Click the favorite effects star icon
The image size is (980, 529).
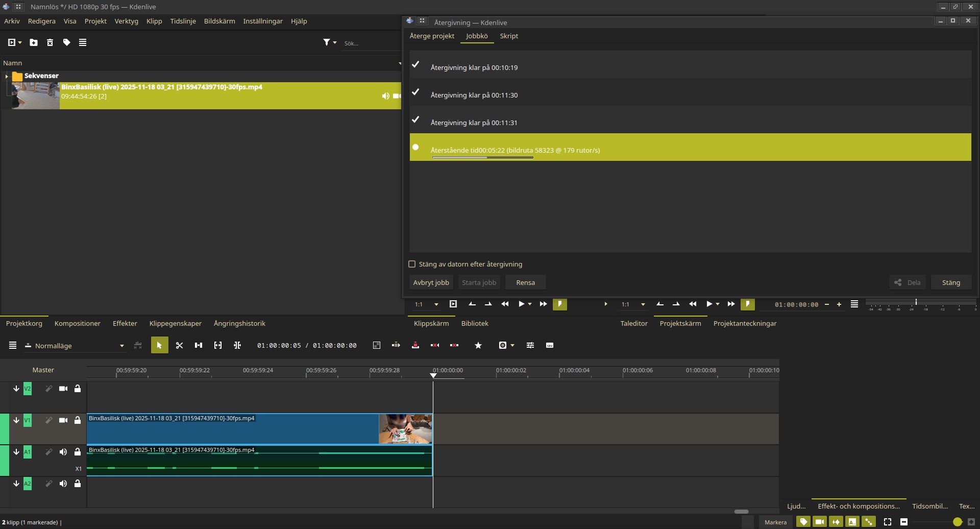click(x=478, y=346)
